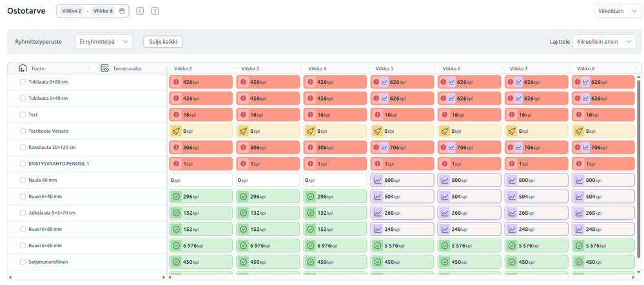Click checkmark icon in Sarjanumerollinen Viikko 8
Image resolution: width=644 pixels, height=285 pixels.
pyautogui.click(x=579, y=262)
